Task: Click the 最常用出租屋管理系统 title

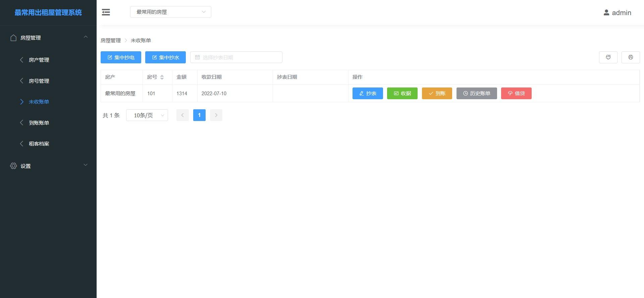Action: [x=48, y=12]
